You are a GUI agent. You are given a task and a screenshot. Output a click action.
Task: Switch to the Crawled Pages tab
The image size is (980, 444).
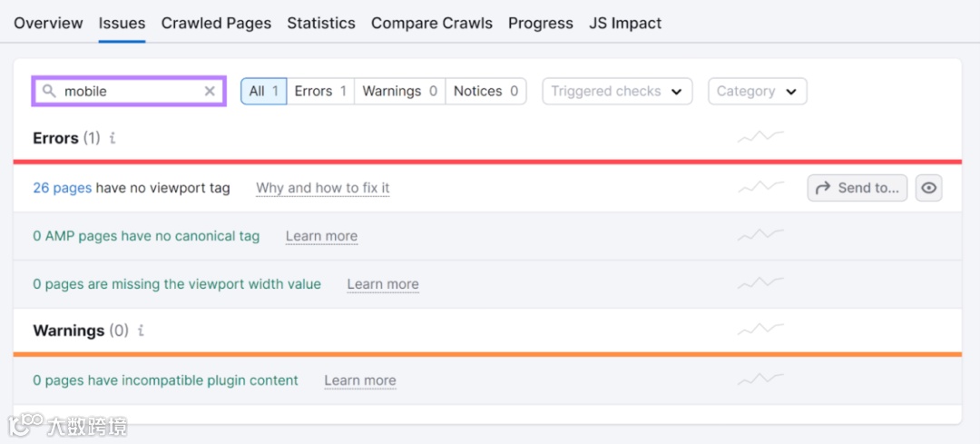click(216, 23)
